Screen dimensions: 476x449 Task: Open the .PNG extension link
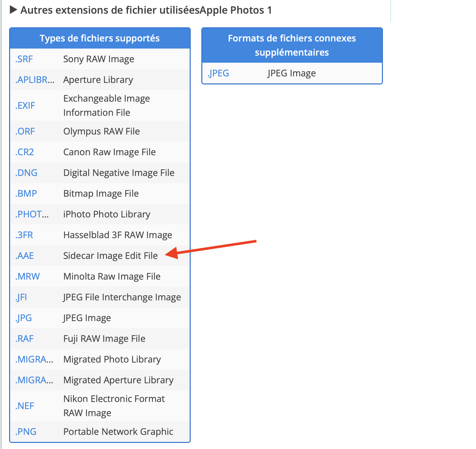click(26, 432)
